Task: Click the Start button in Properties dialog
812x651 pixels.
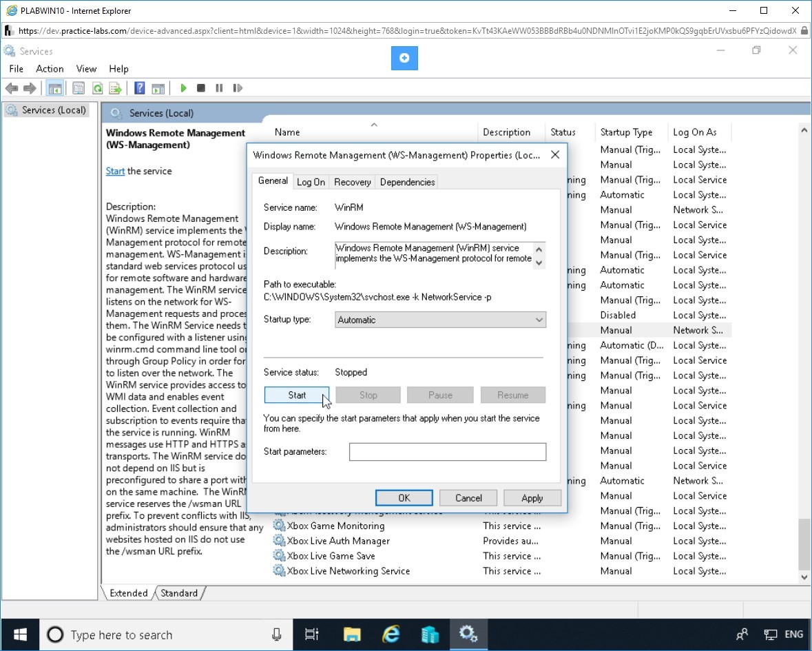Action: pyautogui.click(x=297, y=395)
